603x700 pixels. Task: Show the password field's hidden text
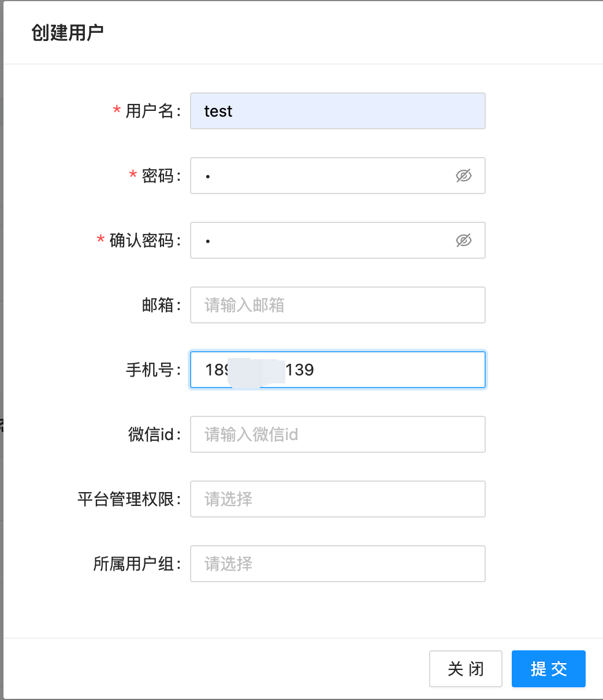pyautogui.click(x=463, y=176)
